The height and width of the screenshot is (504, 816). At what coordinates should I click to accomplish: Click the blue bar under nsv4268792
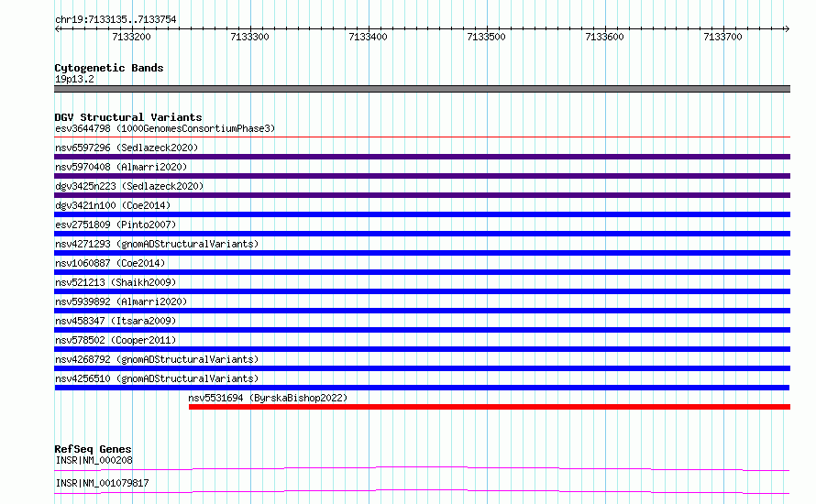point(422,368)
